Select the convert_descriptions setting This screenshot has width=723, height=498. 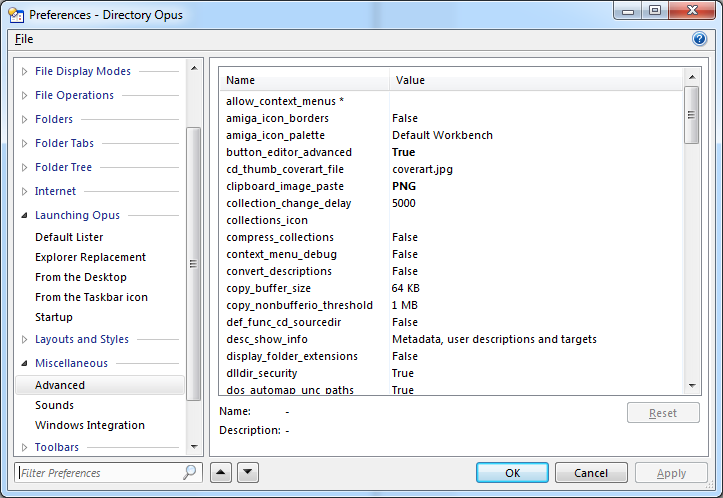click(451, 272)
